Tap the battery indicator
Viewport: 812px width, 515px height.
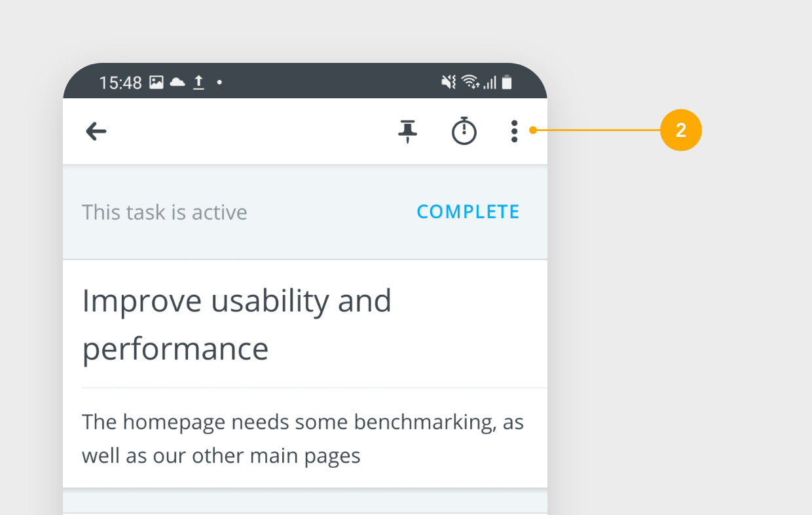507,82
